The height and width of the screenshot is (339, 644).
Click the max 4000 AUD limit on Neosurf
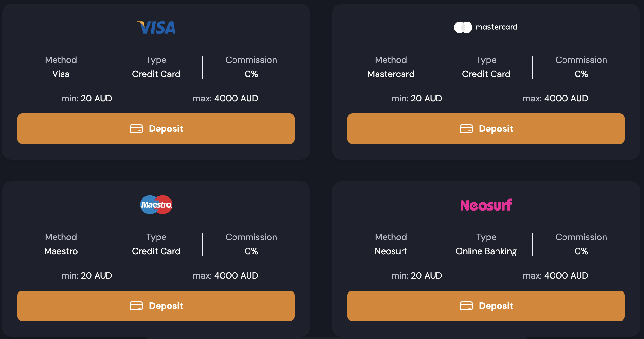(x=555, y=275)
